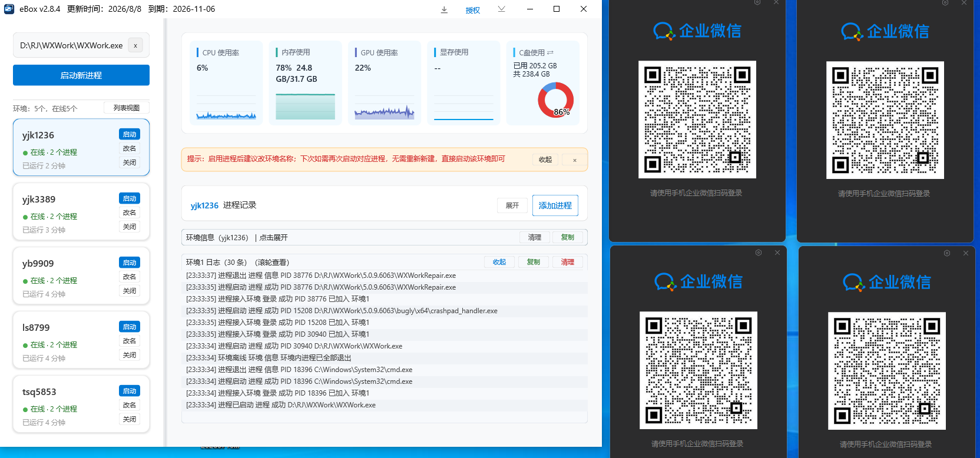Click 改名 on the yjk3389 card
The height and width of the screenshot is (458, 980).
(130, 213)
